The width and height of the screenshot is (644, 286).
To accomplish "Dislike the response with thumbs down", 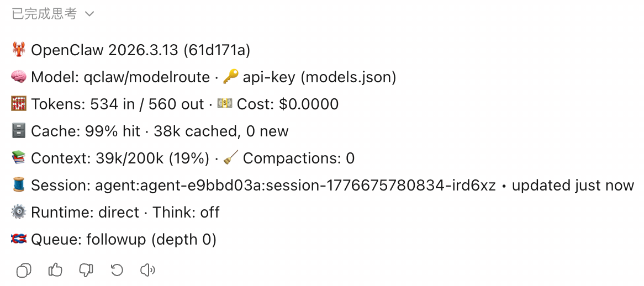I will pyautogui.click(x=86, y=270).
